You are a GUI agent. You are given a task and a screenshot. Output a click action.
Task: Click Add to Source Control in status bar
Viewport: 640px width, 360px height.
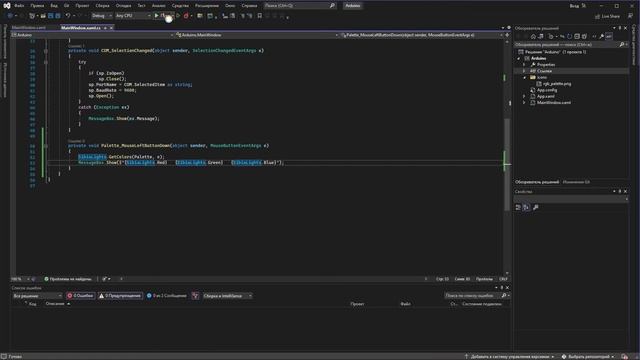pyautogui.click(x=509, y=356)
